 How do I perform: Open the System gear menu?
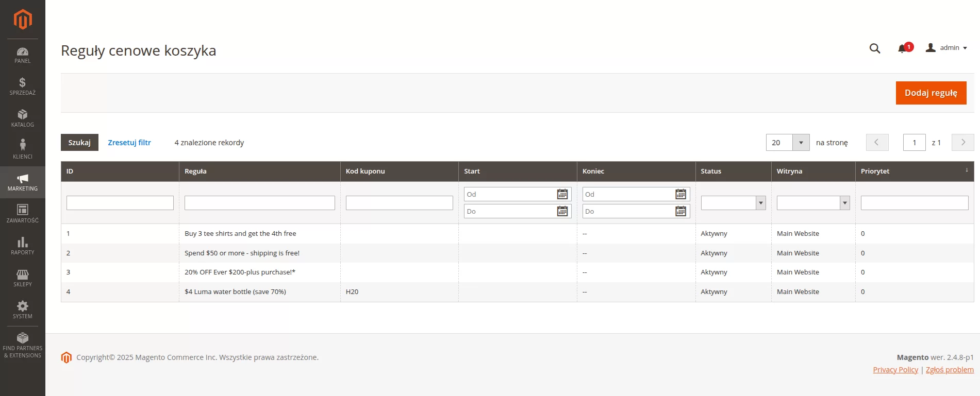pos(23,310)
